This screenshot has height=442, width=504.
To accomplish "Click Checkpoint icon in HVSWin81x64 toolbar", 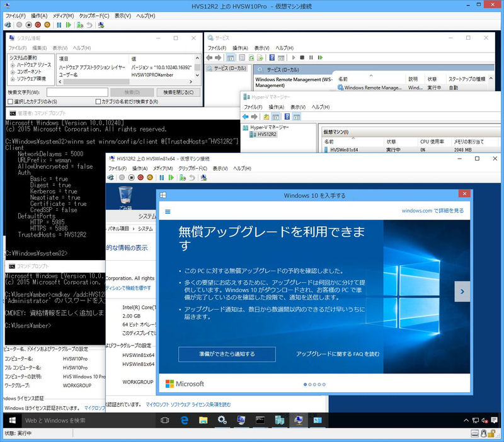I will pyautogui.click(x=183, y=178).
